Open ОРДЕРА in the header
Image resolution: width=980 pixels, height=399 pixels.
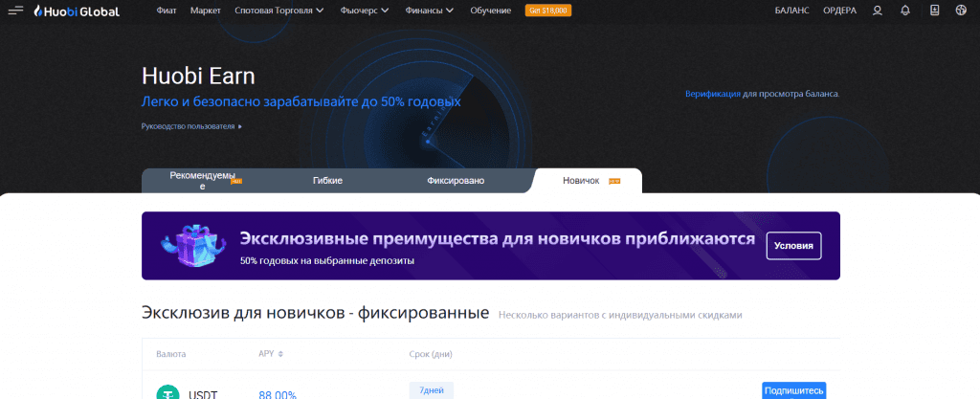[840, 11]
